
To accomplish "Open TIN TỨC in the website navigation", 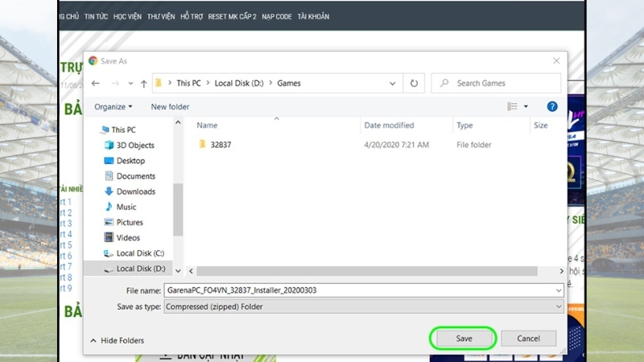I will coord(96,16).
